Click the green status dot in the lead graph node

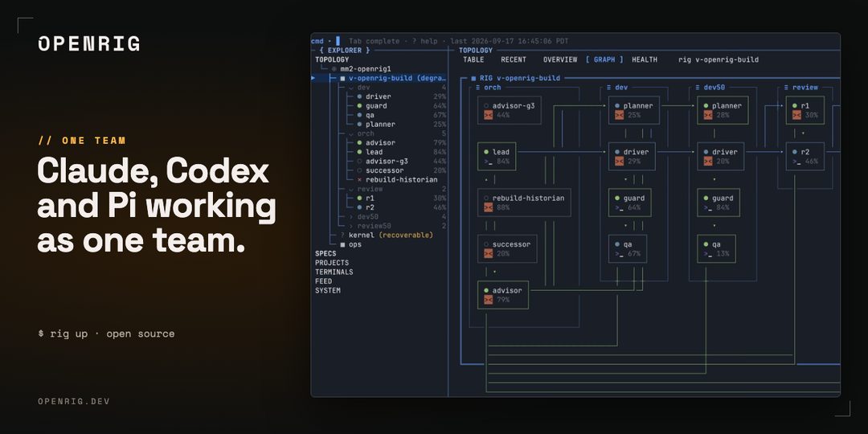[x=485, y=152]
